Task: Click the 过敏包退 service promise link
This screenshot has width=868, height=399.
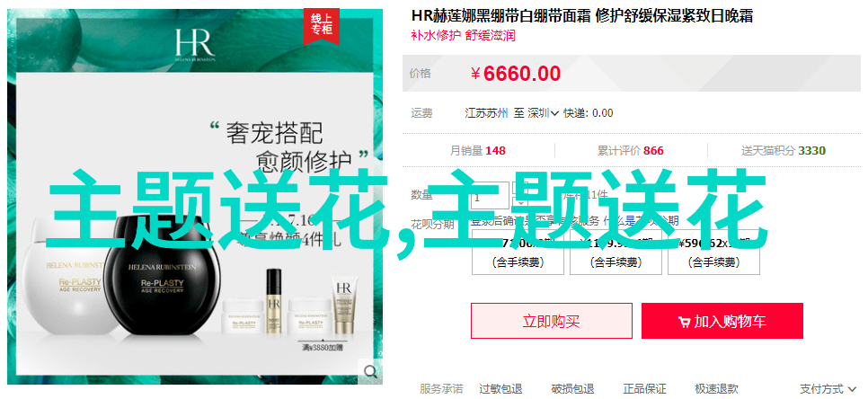Action: (500, 389)
